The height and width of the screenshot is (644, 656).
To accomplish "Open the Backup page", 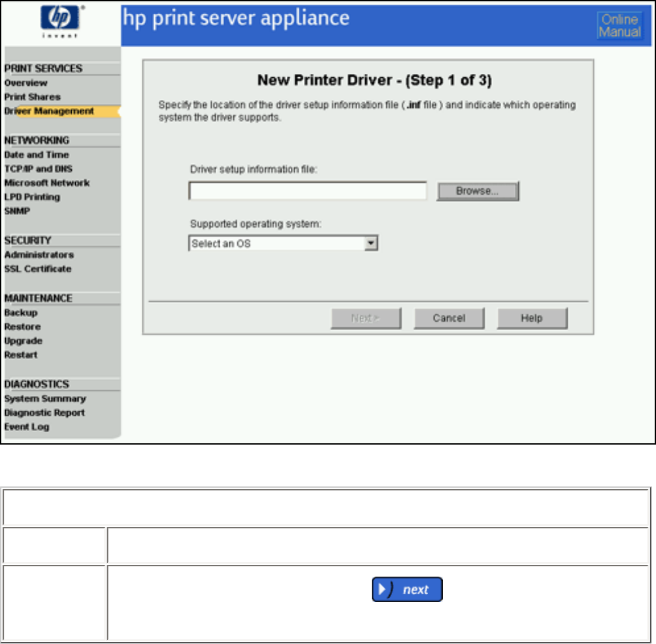I will tap(21, 313).
